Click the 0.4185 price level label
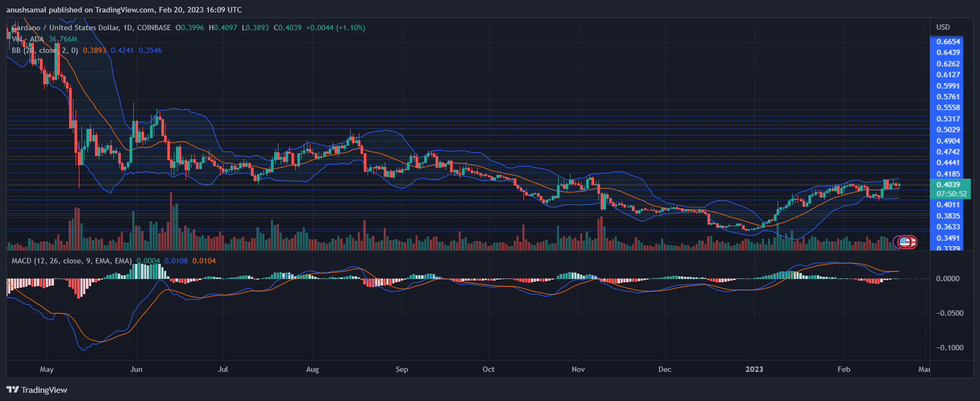This screenshot has height=401, width=980. tap(948, 174)
